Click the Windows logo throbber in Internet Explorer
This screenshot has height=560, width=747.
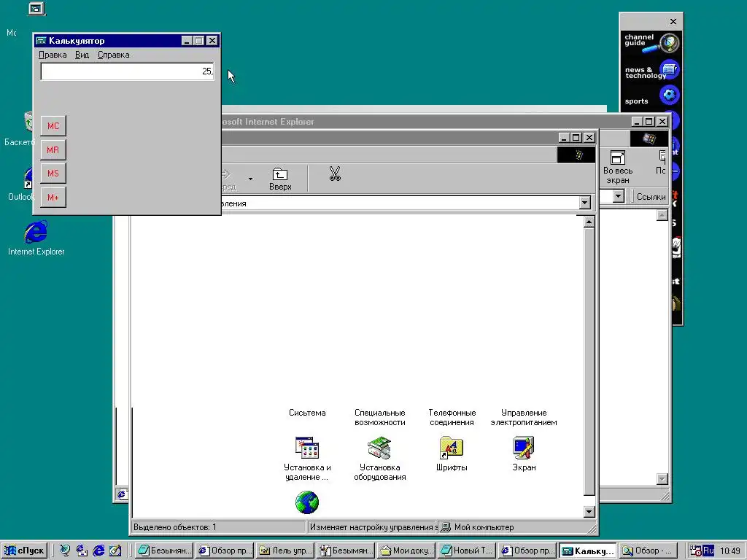[x=649, y=139]
